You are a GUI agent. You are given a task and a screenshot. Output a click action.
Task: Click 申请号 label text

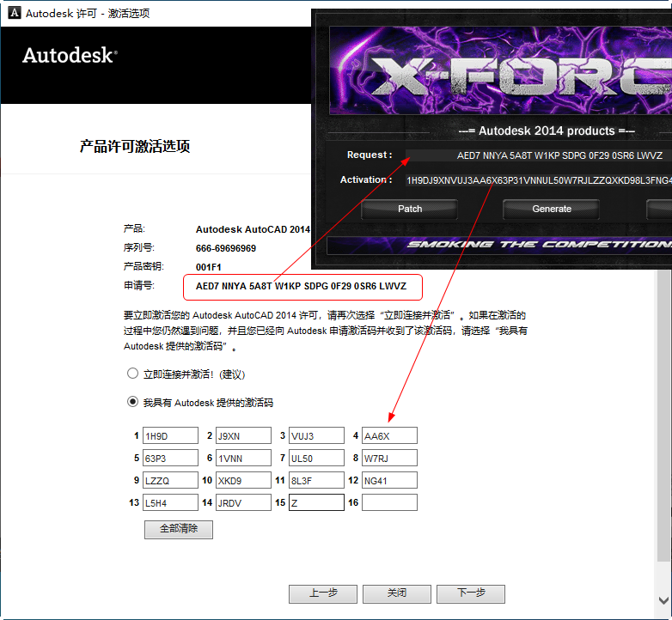139,286
